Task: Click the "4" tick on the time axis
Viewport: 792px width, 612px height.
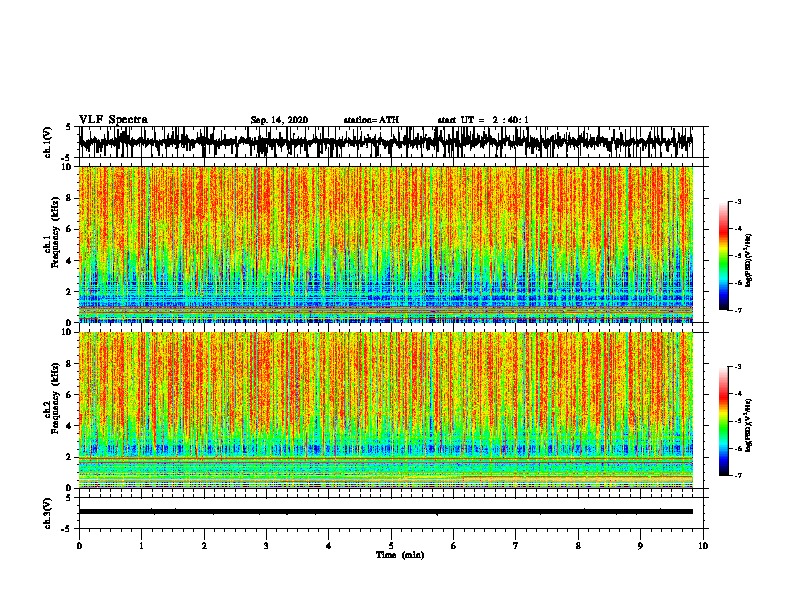Action: (328, 546)
